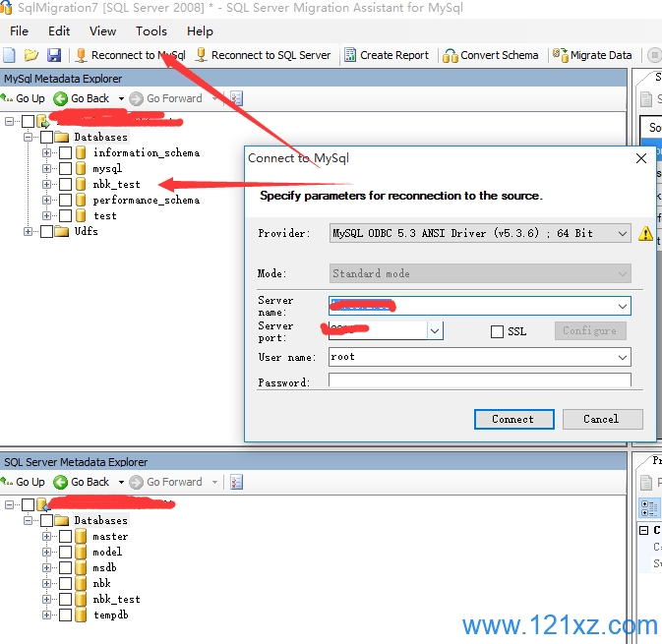Click Go Up in MySql Metadata Explorer
Viewport: 662px width, 644px height.
point(23,98)
